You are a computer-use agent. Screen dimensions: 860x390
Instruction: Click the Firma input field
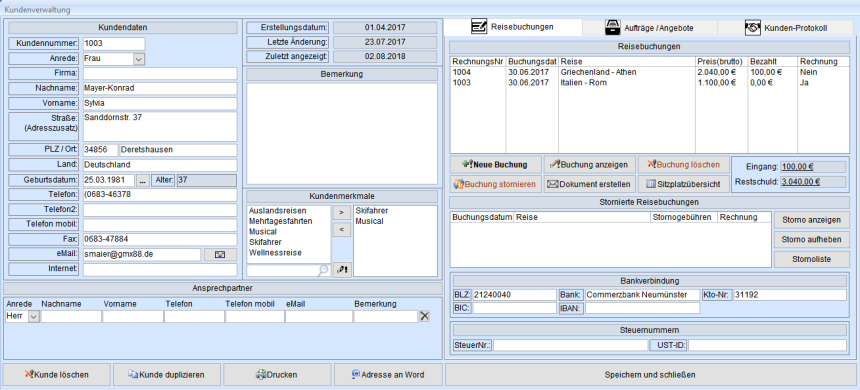pos(160,74)
